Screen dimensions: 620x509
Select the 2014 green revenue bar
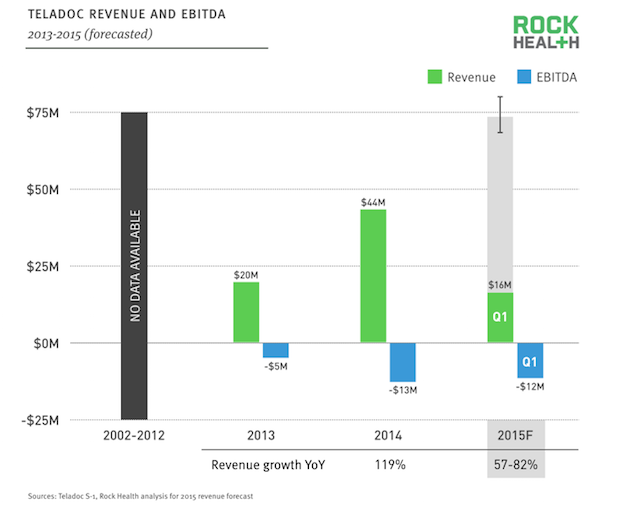tap(373, 276)
